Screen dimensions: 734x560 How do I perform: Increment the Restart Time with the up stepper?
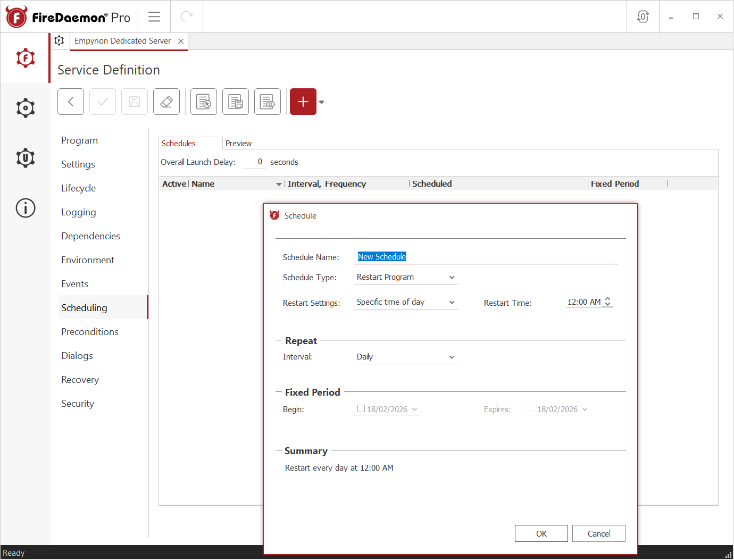coord(608,299)
